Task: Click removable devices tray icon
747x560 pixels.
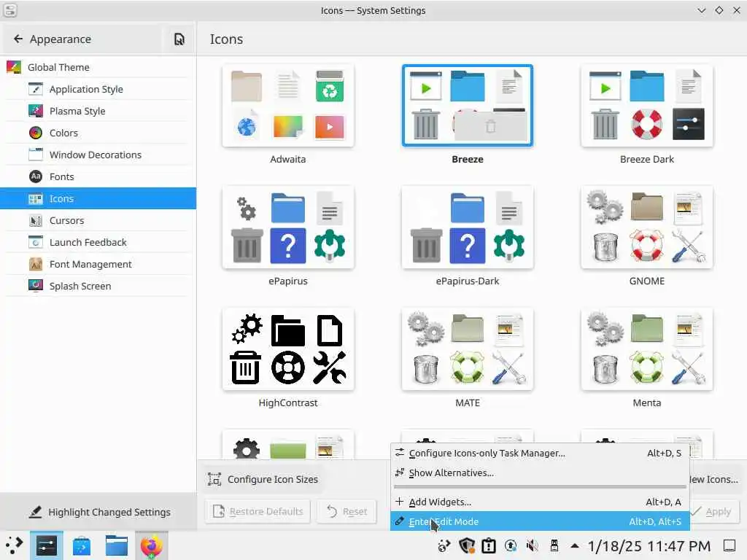Action: 554,545
